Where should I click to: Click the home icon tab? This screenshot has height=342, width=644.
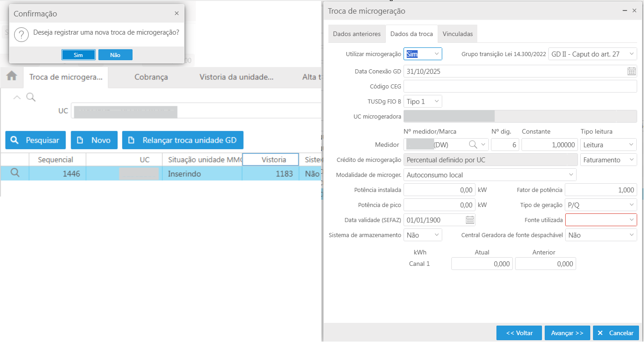11,77
